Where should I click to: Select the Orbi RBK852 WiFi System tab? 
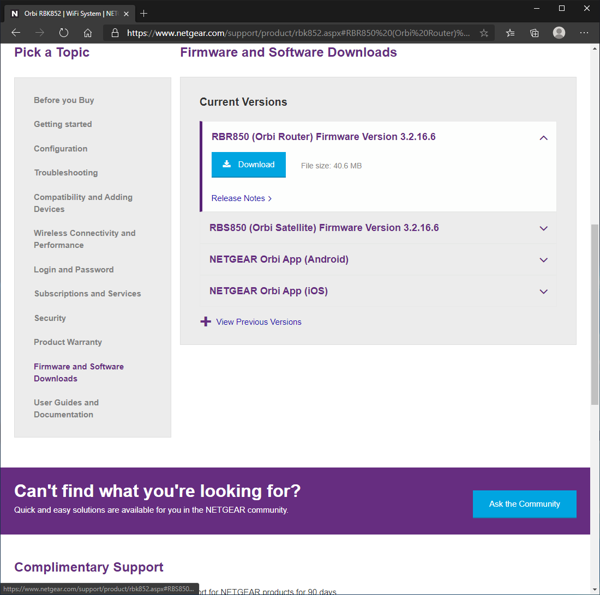[69, 14]
